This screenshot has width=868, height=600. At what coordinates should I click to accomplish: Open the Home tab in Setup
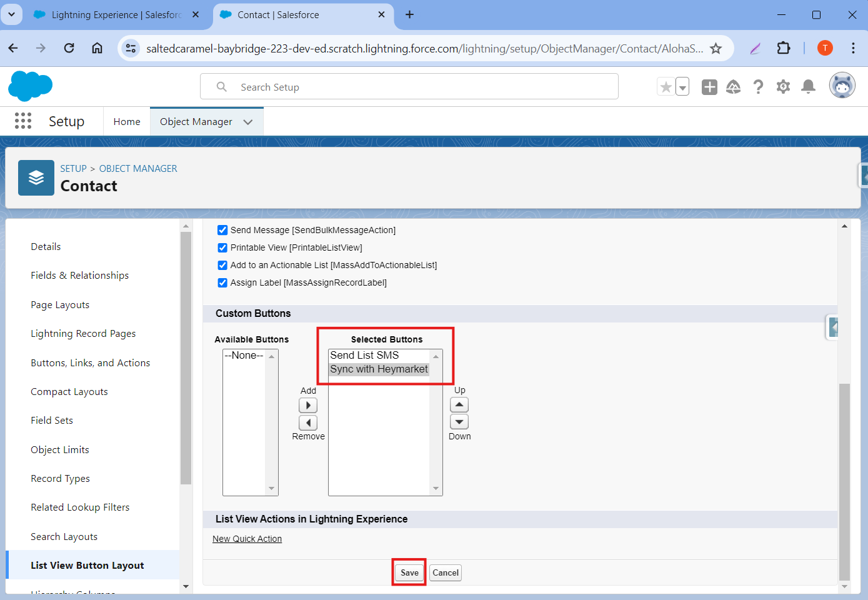[x=127, y=121]
